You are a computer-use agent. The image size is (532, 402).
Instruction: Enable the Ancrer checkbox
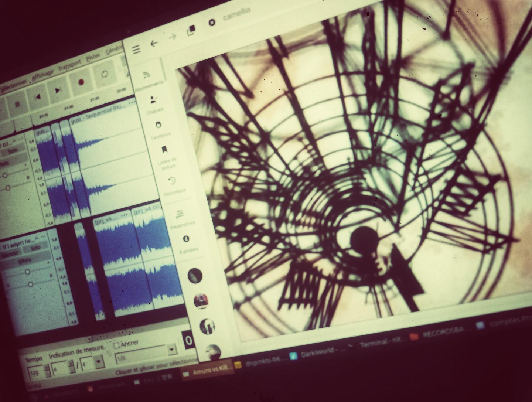tap(117, 345)
